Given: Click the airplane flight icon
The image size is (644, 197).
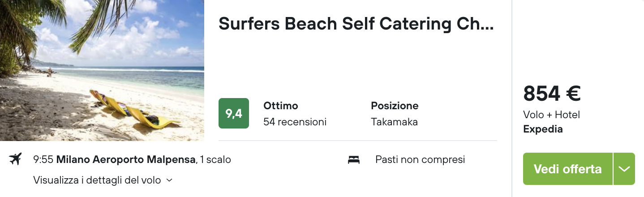Looking at the screenshot, I should pyautogui.click(x=16, y=159).
